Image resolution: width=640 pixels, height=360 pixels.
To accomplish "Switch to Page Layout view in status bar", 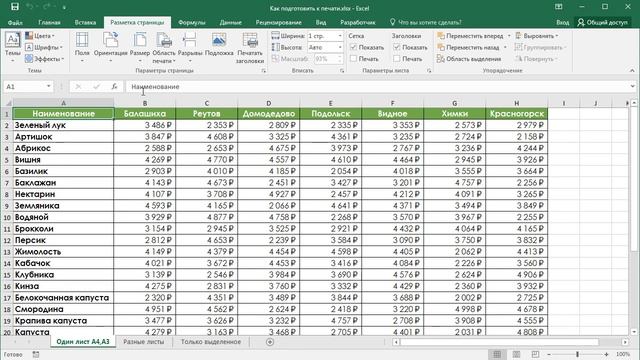I will [516, 354].
